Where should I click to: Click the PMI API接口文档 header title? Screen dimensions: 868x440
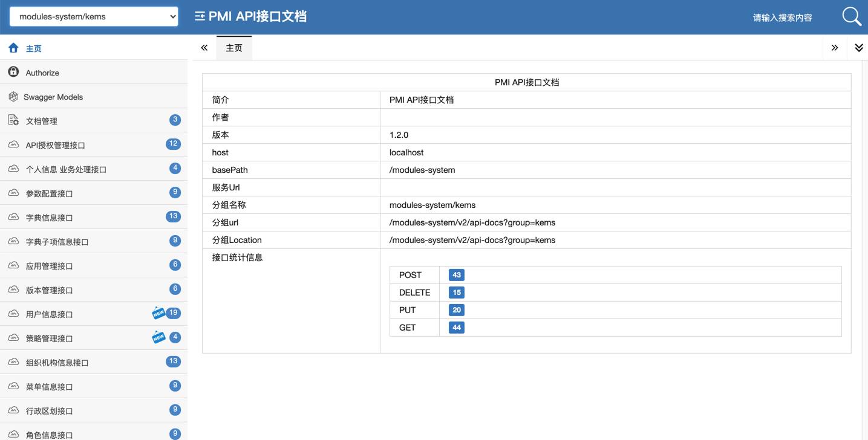[258, 16]
